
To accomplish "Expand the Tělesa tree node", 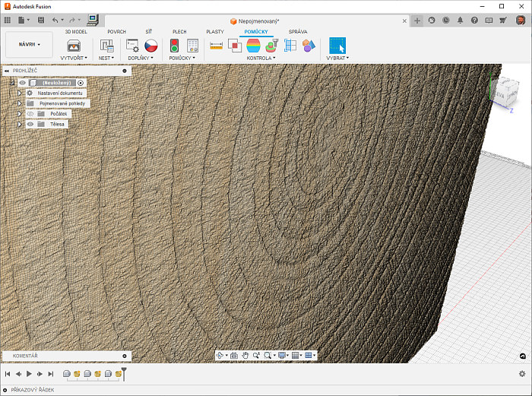I will pos(19,124).
